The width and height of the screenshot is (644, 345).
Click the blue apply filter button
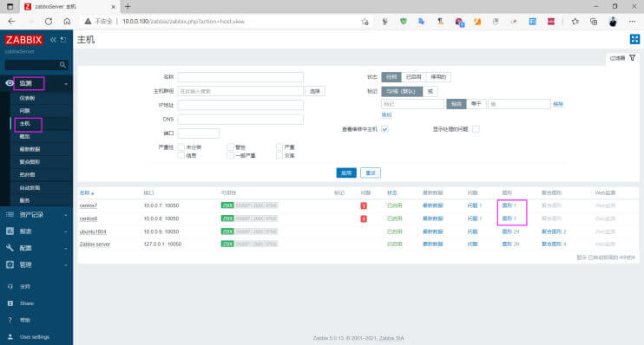346,172
